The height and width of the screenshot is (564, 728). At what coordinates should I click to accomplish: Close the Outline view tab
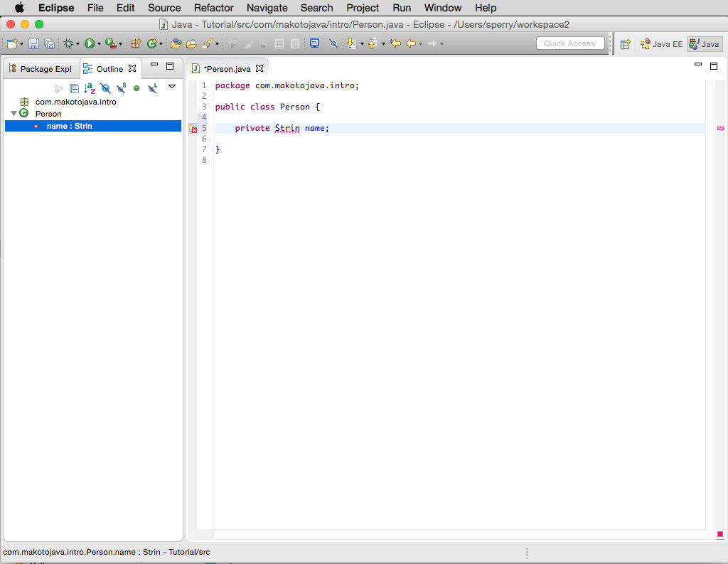[132, 68]
